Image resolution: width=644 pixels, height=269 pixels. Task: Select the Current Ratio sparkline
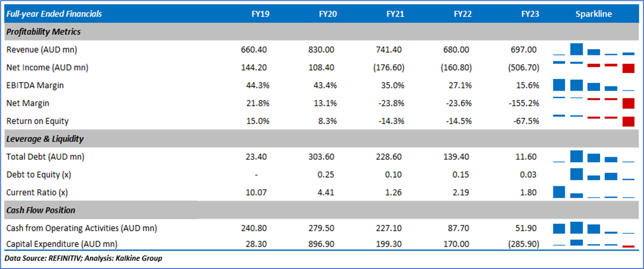point(594,192)
